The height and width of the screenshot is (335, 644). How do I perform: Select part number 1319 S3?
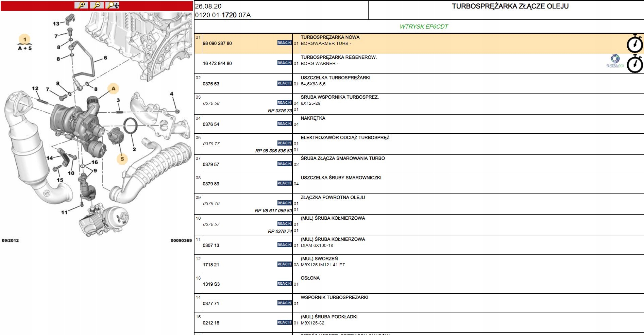click(211, 284)
